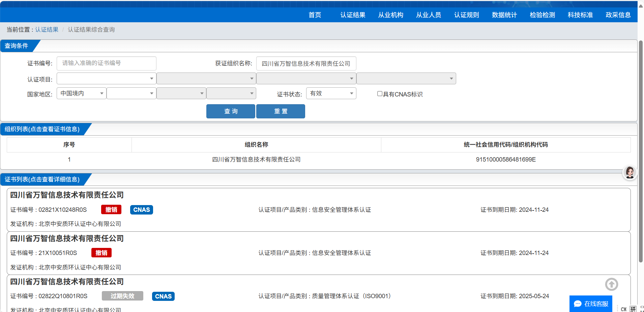Open the first 认证项目 dropdown

(106, 79)
